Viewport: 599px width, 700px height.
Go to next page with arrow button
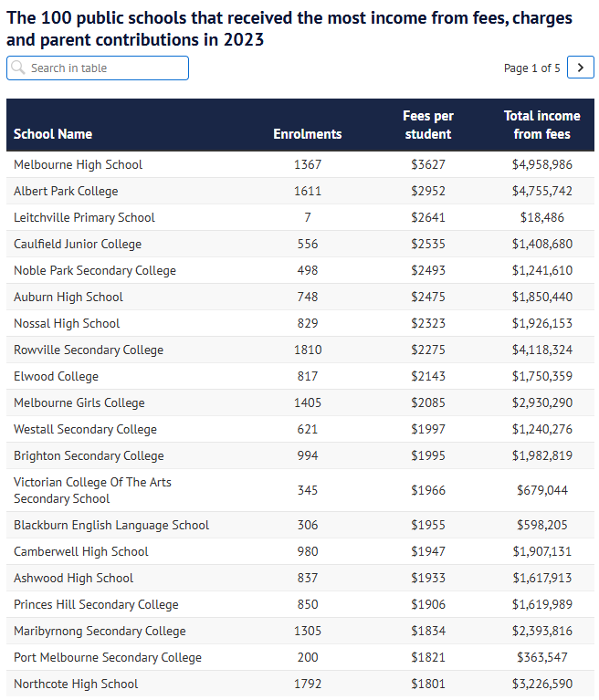[580, 68]
